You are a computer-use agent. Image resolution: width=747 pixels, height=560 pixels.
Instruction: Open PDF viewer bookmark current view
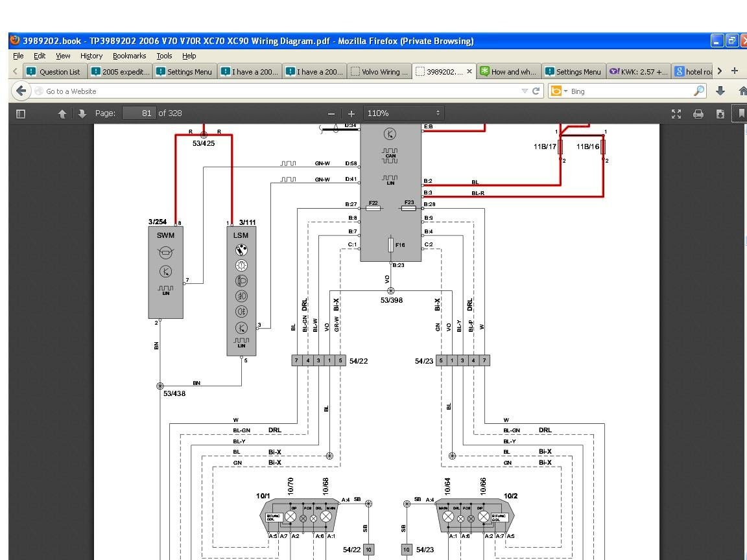tap(741, 114)
